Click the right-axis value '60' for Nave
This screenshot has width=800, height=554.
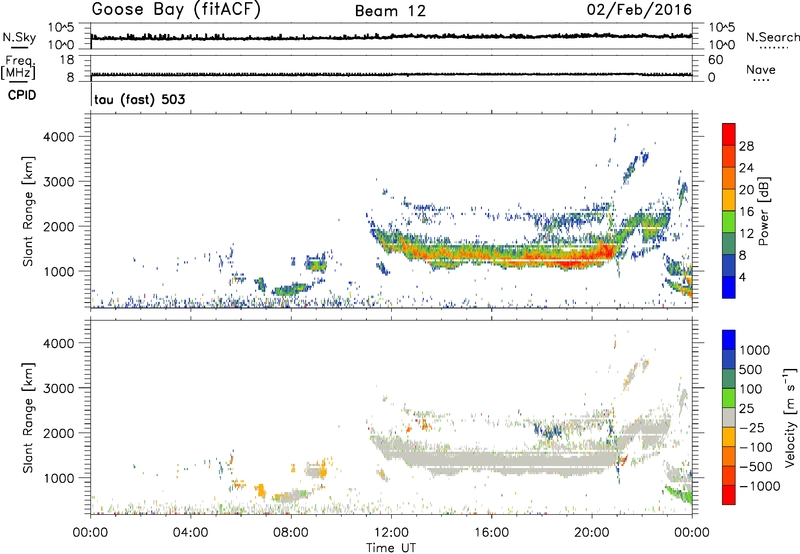click(715, 60)
